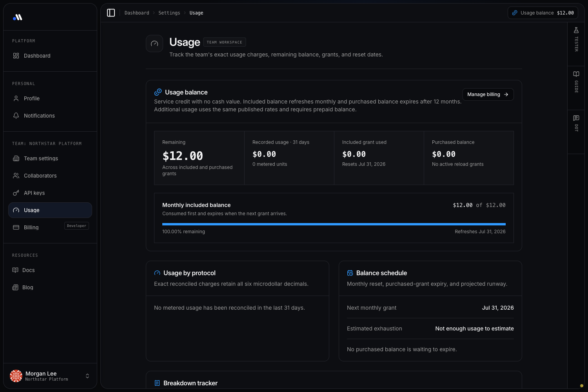Click the Developer plan badge
This screenshot has height=392, width=588.
(76, 226)
